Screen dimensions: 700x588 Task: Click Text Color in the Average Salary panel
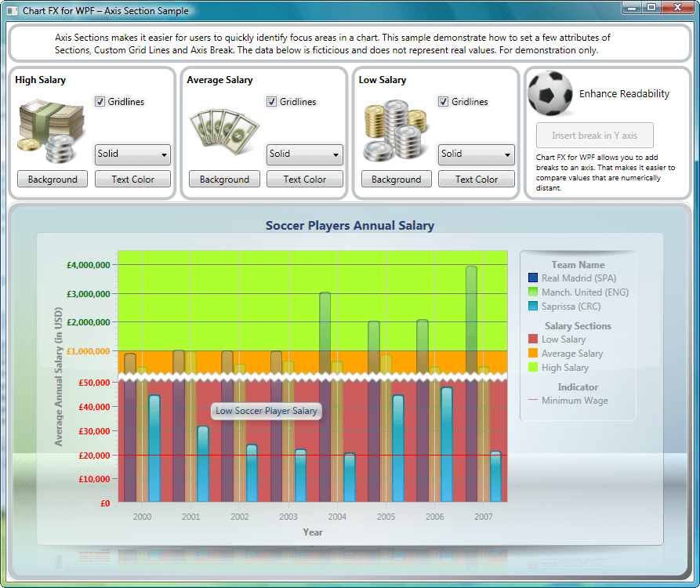tap(305, 179)
